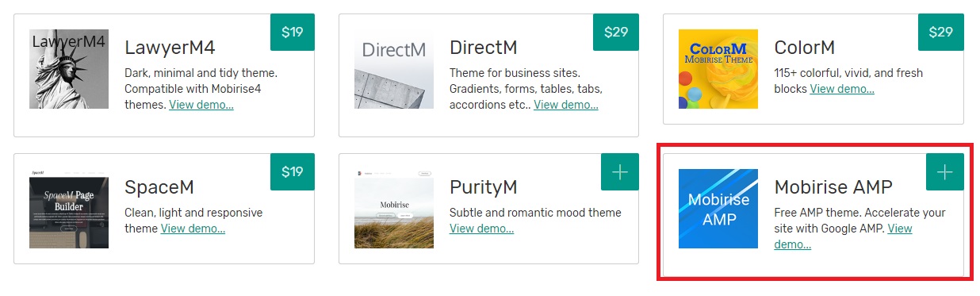Click the $29 price badge on ColorM
Screen dimensions: 980x296
tap(941, 33)
